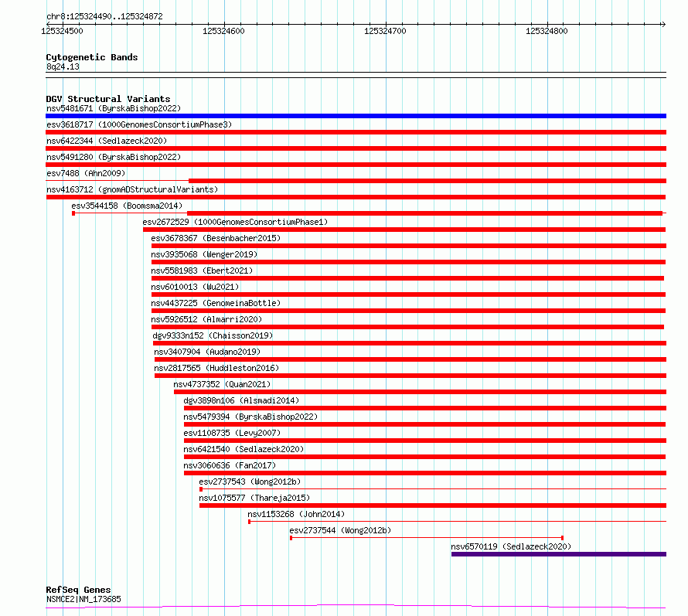Click nsv4737352 (Quan2021) variant label
The width and height of the screenshot is (688, 616).
(222, 384)
